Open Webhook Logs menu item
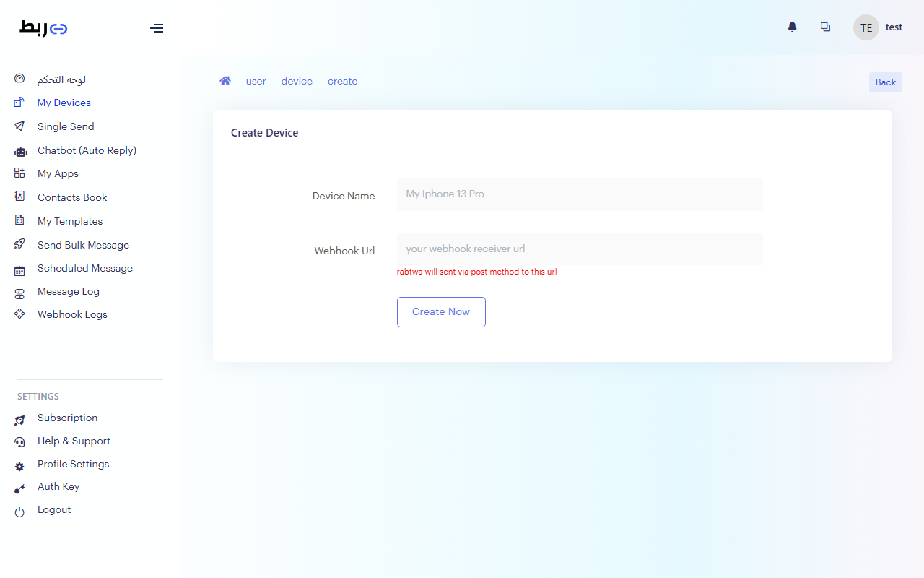Screen dimensions: 924x578 [72, 314]
